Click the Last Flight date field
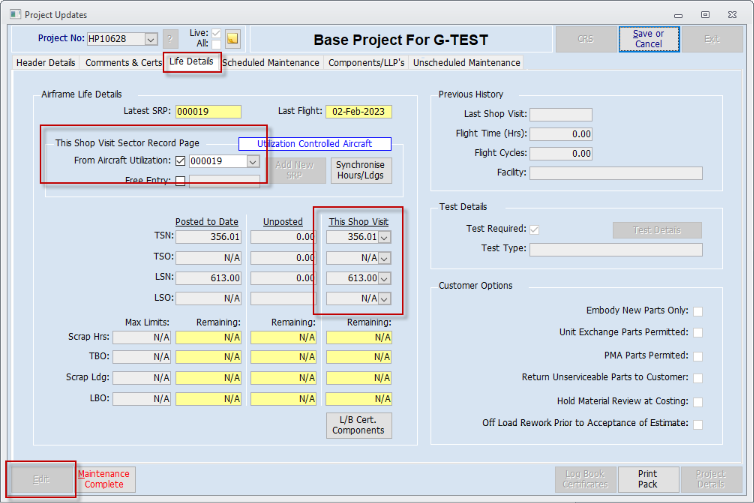This screenshot has width=754, height=503. pos(359,112)
